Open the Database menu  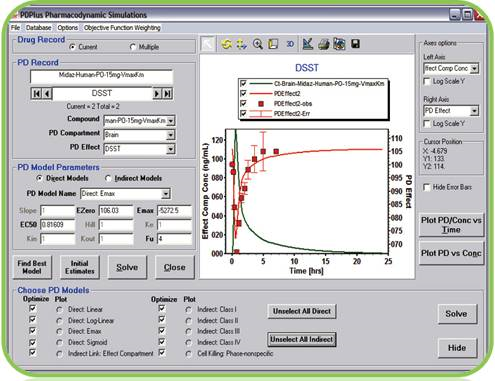point(39,28)
